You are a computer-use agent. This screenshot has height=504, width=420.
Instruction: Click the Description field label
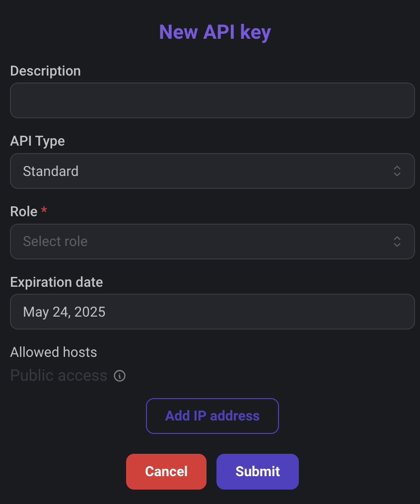coord(45,71)
